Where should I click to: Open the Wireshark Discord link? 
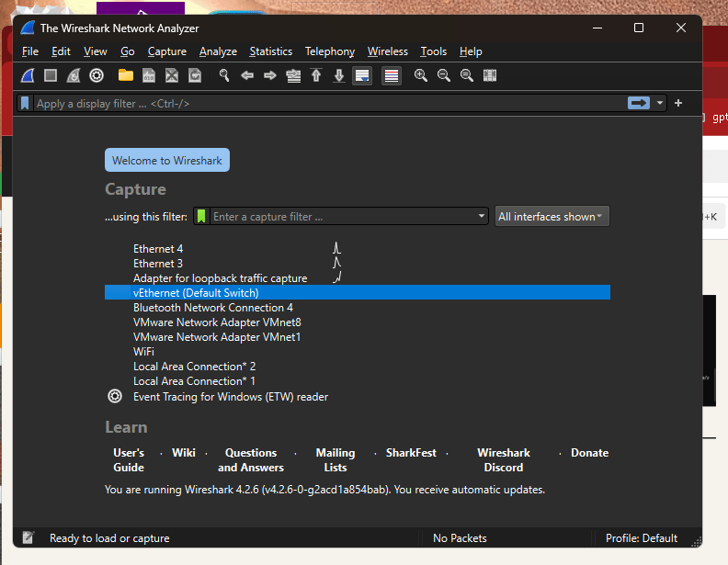point(504,460)
